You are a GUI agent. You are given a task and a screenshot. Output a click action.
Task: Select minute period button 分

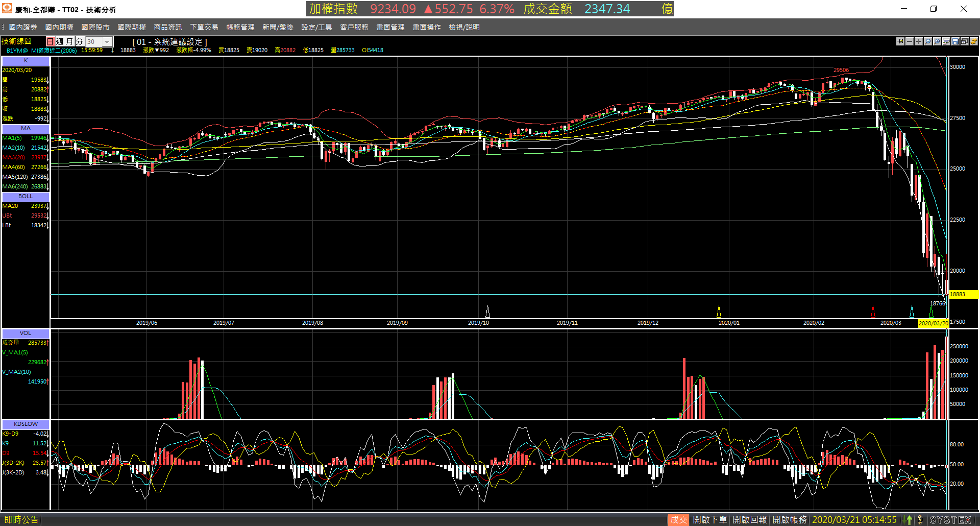coord(79,41)
